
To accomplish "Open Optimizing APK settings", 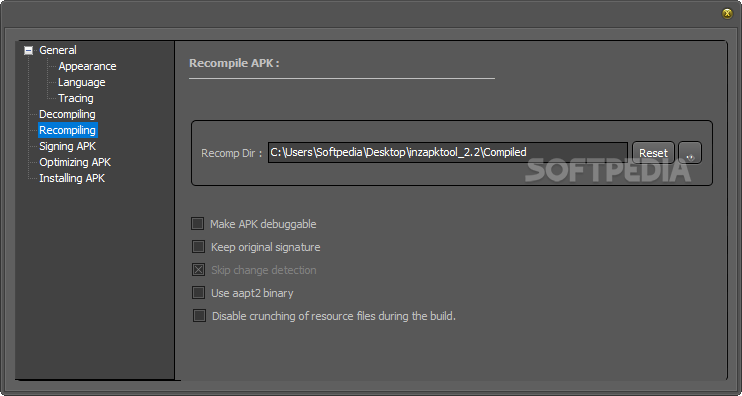I will [75, 162].
